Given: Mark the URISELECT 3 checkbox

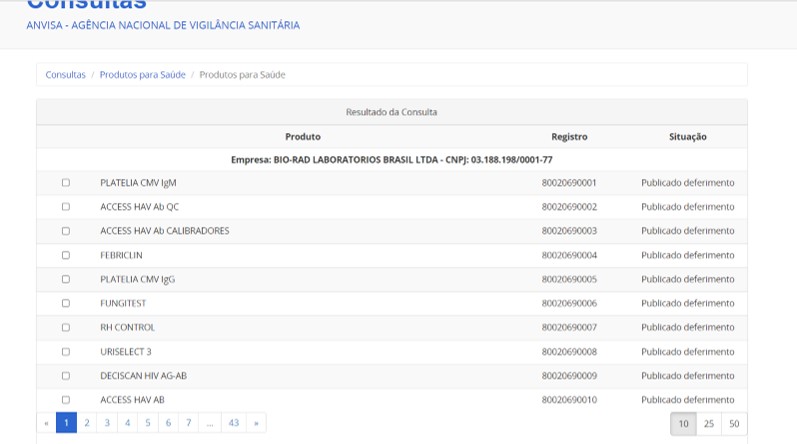Looking at the screenshot, I should point(66,352).
